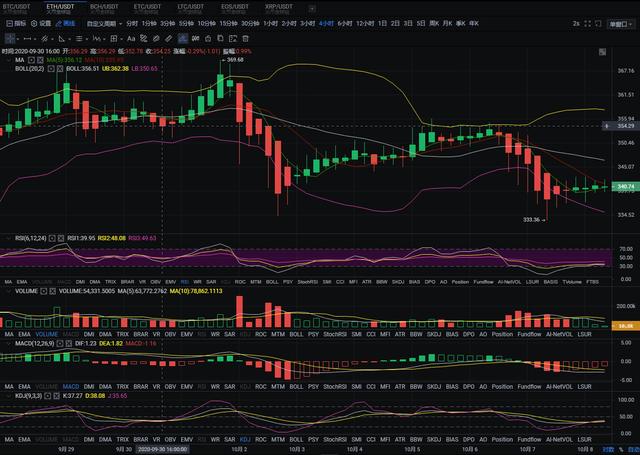
Task: Click the save chart image icon
Action: coord(233,39)
